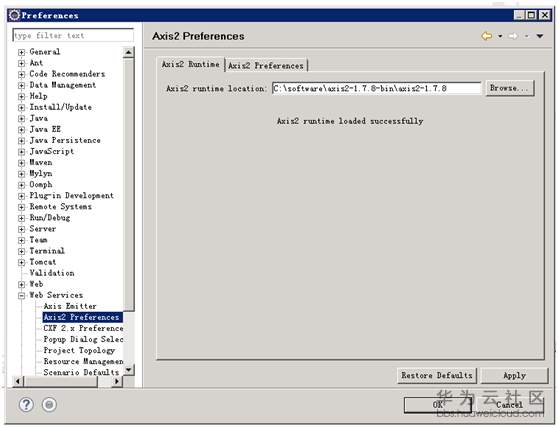Click the horizontal scroll left arrow
Viewport: 558px width, 428px height.
pos(18,381)
